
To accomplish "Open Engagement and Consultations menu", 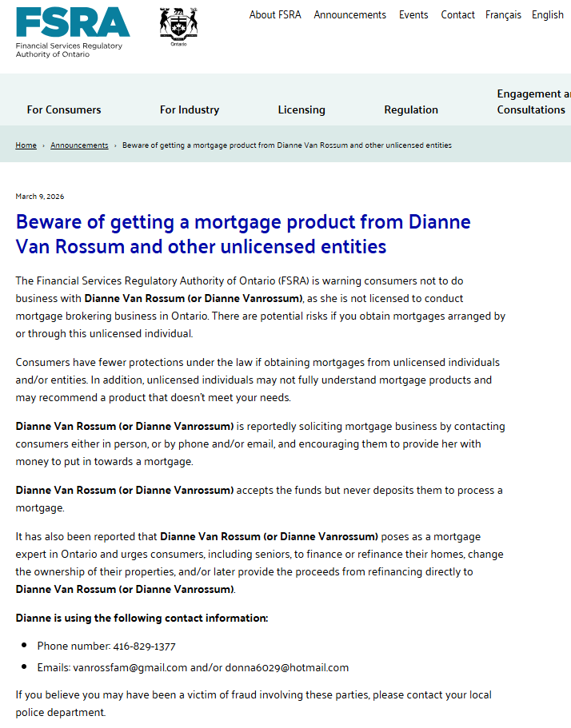I will (x=534, y=101).
